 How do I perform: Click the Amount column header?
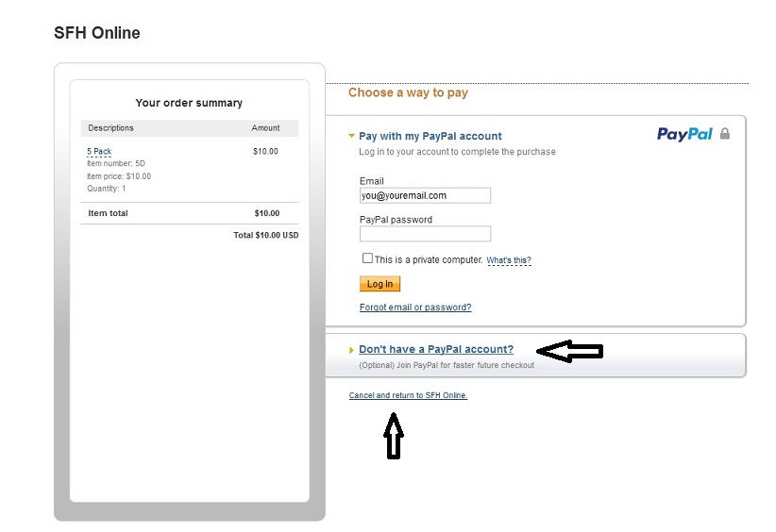[x=266, y=128]
